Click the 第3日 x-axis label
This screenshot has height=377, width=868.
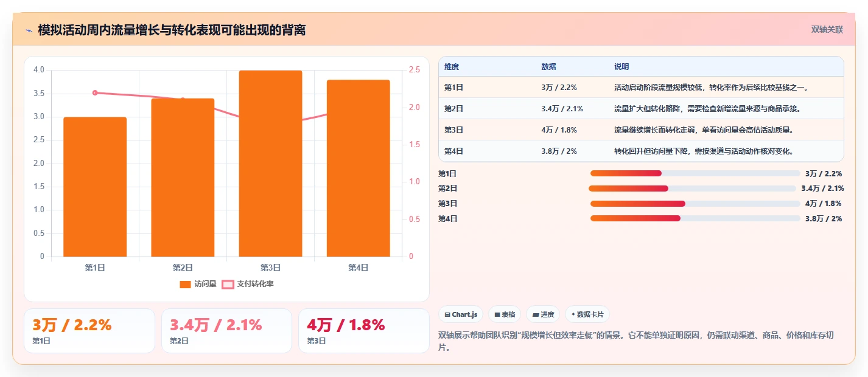point(270,268)
